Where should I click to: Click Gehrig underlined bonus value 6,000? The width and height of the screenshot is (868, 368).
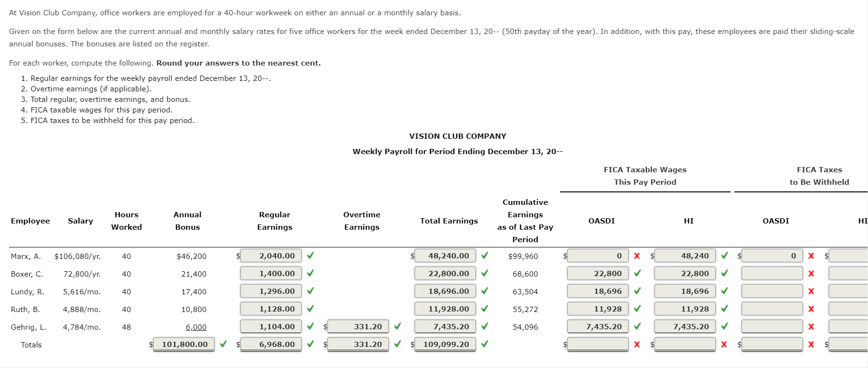[x=196, y=327]
